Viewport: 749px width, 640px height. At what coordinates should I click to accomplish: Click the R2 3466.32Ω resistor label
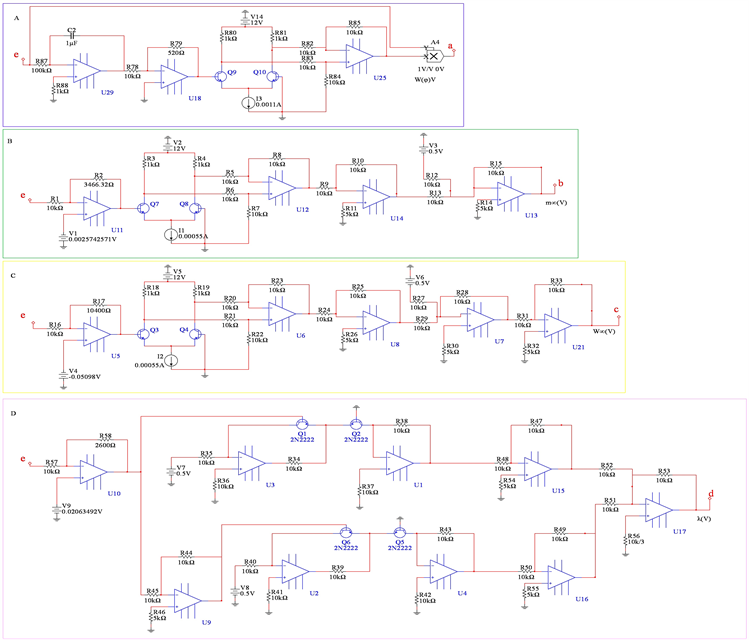click(x=100, y=178)
